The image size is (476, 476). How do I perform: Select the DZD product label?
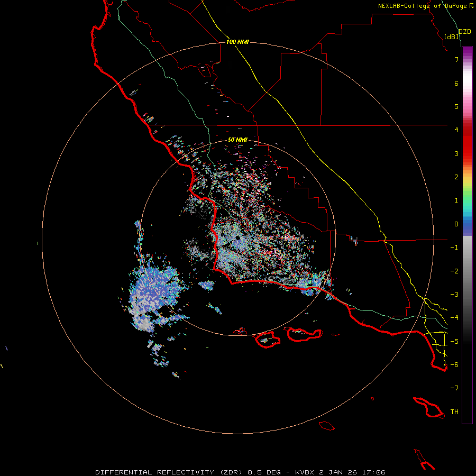point(465,32)
